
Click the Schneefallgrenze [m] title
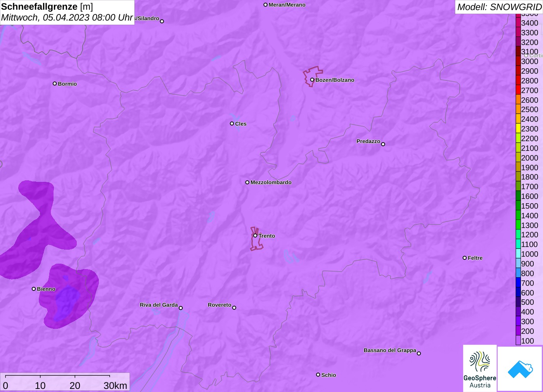(47, 7)
